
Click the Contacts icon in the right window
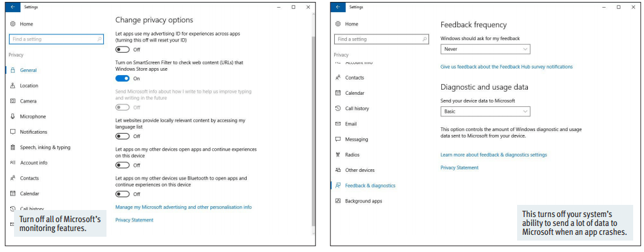click(338, 78)
